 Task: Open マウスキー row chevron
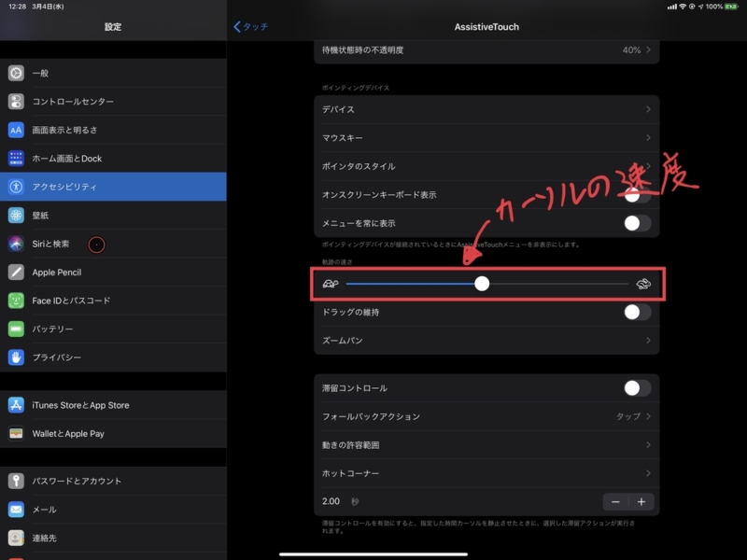pyautogui.click(x=648, y=137)
